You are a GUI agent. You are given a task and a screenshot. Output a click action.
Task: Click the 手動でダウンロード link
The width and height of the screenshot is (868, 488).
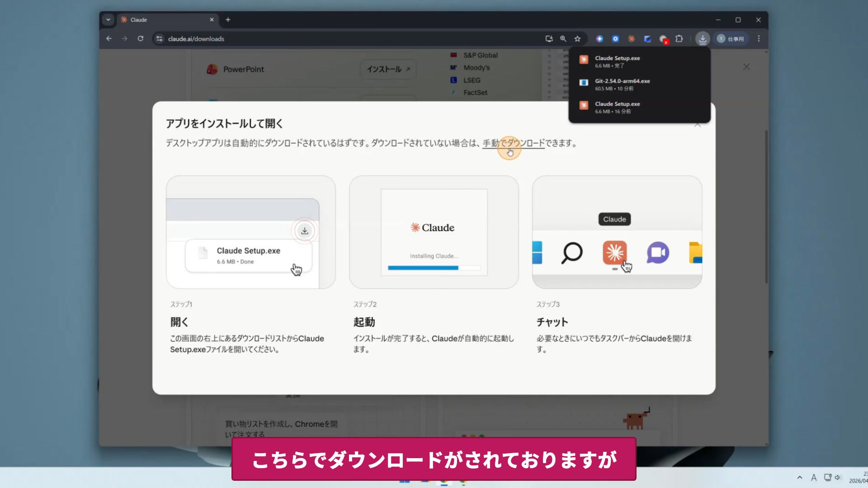pyautogui.click(x=514, y=143)
